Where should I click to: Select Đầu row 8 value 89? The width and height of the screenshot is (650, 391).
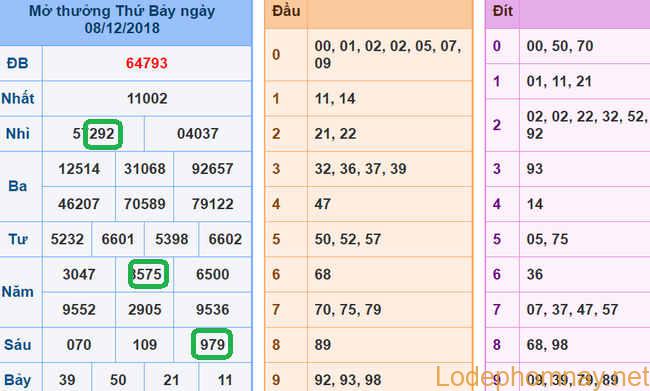[323, 345]
